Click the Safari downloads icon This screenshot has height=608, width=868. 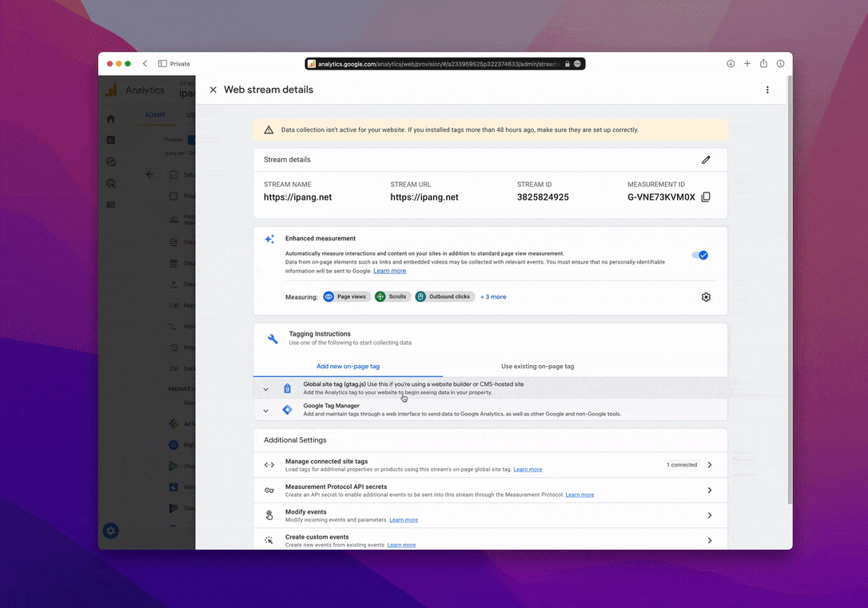(731, 64)
